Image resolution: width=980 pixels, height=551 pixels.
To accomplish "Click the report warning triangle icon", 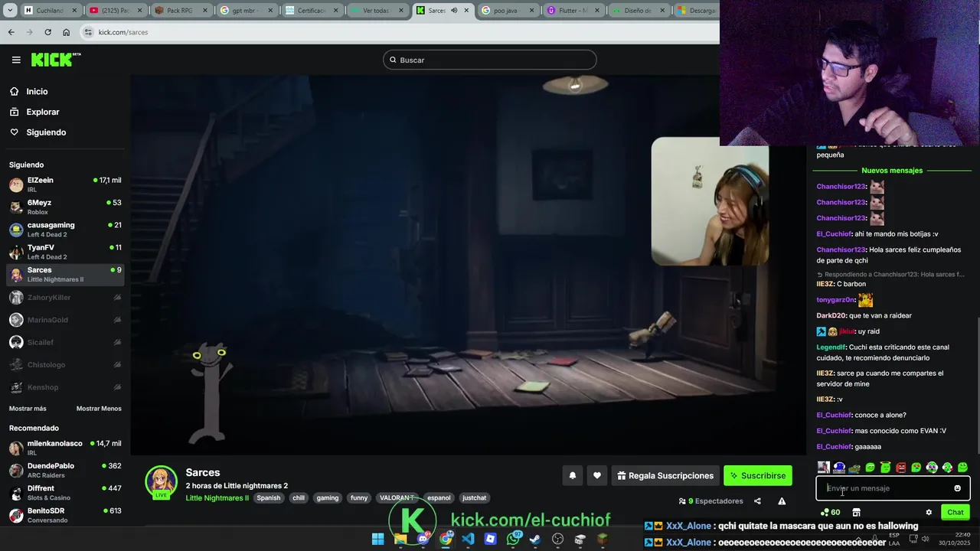I will pos(782,501).
